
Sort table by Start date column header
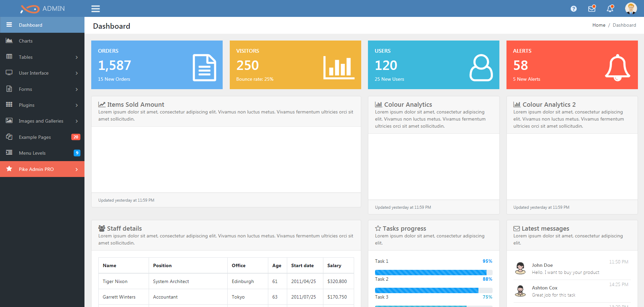pos(305,265)
